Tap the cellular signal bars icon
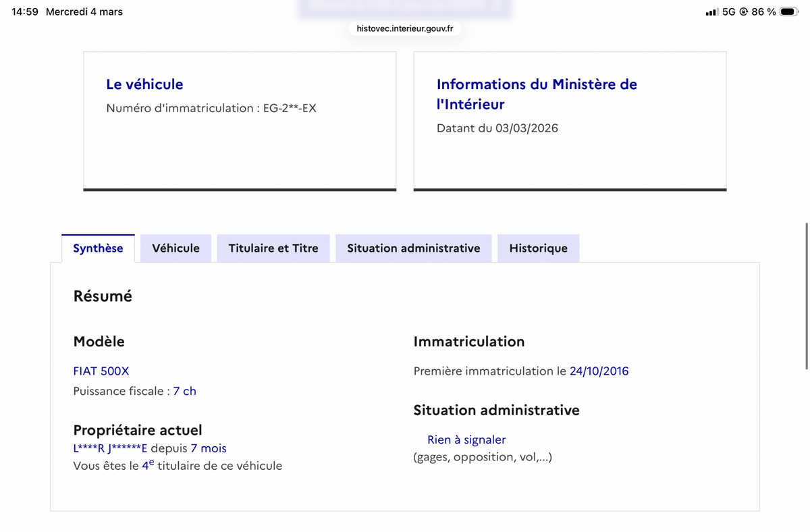Image resolution: width=810 pixels, height=532 pixels. (711, 12)
